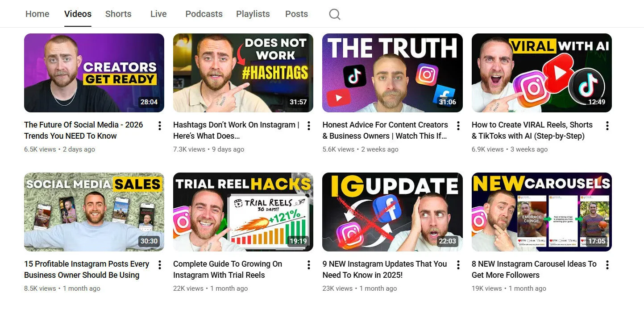Open the search icon
Image resolution: width=644 pixels, height=309 pixels.
point(334,14)
